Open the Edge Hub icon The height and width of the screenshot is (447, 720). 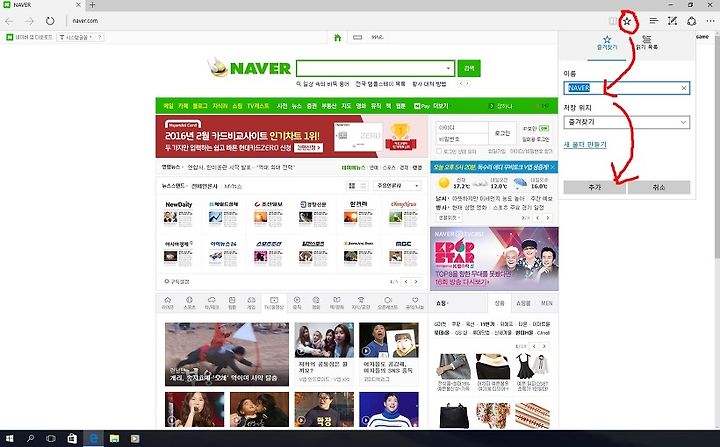coord(653,21)
